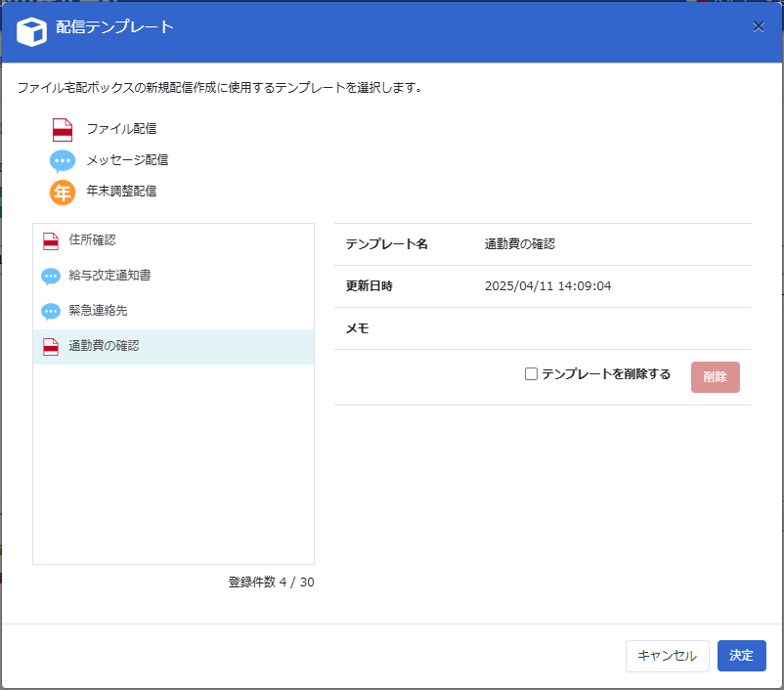Screen dimensions: 784x690
Task: Select the 緊急連絡先 template name in list
Action: coord(98,311)
